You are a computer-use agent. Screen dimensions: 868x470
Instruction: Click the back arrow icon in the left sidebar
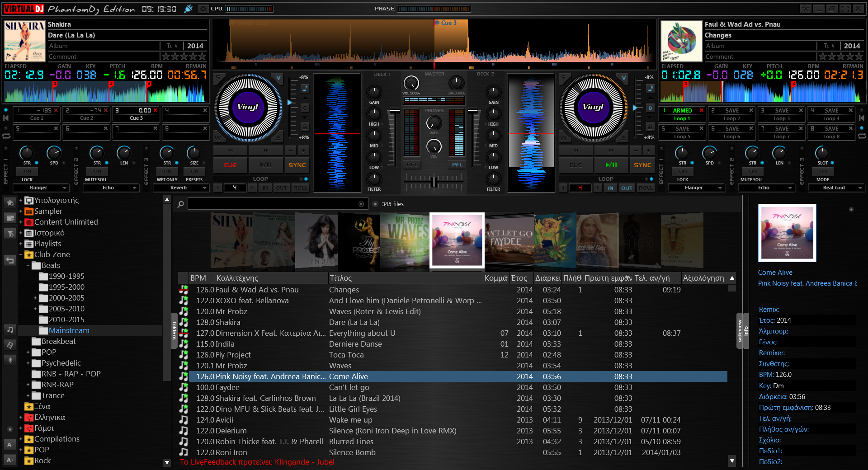(x=9, y=260)
